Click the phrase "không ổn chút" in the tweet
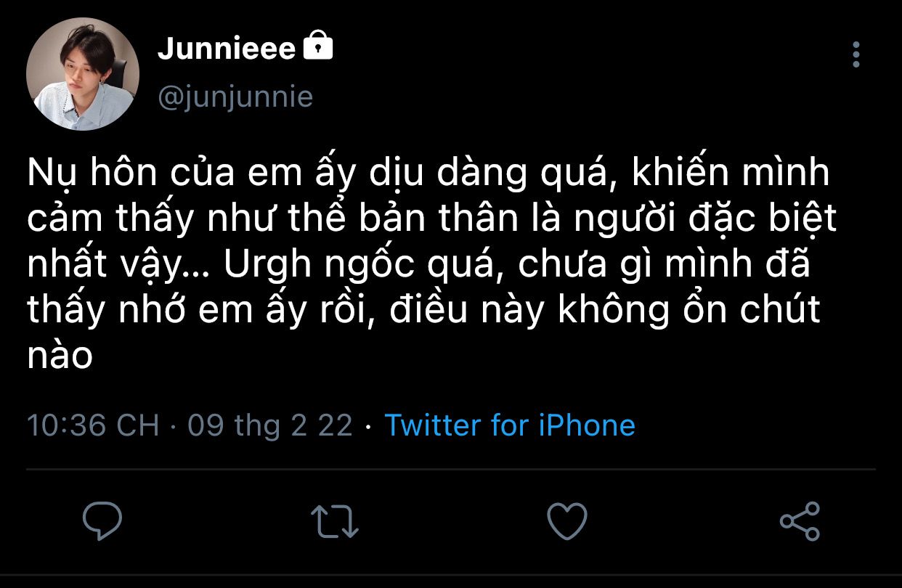902x588 pixels. coord(690,310)
